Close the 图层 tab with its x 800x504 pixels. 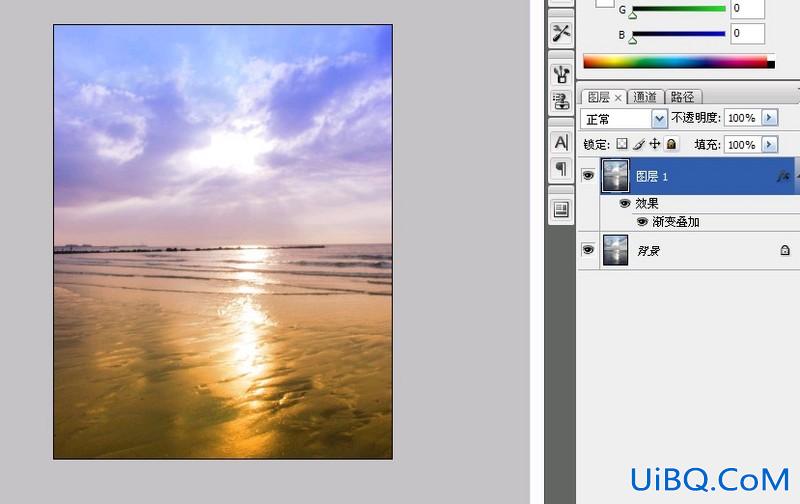point(618,97)
